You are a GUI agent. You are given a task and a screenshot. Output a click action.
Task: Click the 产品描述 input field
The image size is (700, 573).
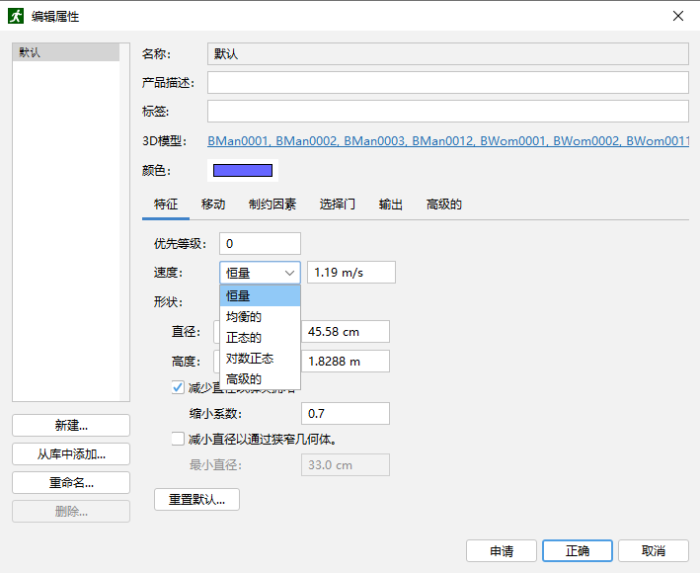pyautogui.click(x=448, y=82)
